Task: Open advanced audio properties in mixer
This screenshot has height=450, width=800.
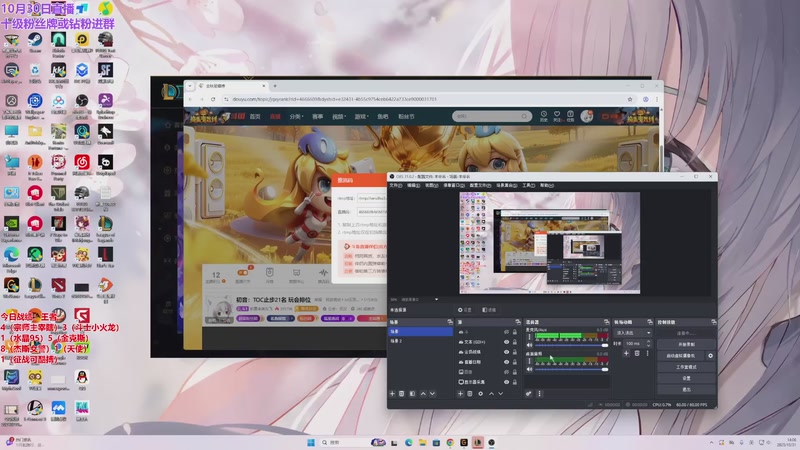Action: (529, 393)
